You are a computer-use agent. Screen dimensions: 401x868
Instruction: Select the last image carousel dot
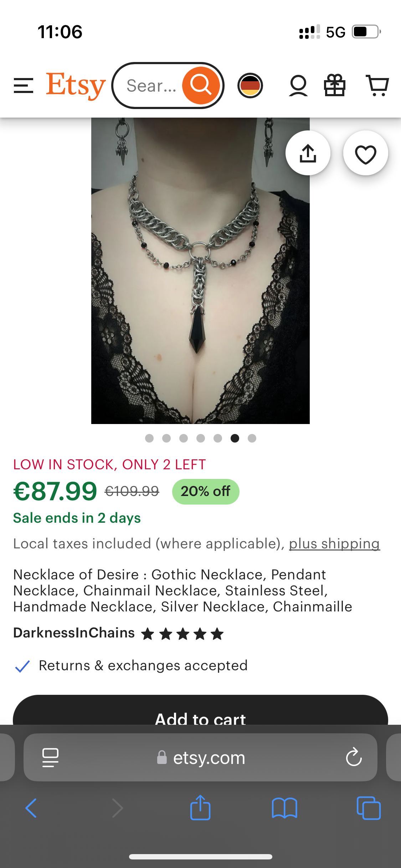(x=252, y=438)
